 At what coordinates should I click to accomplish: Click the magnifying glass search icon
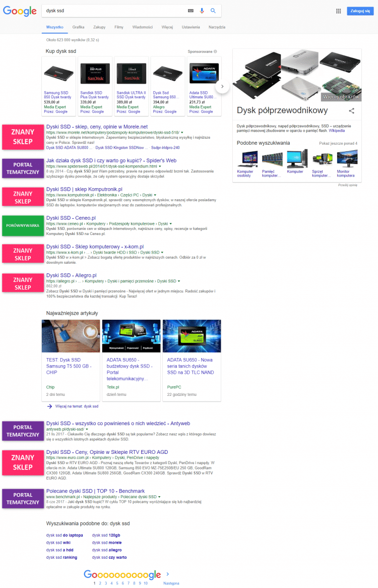[213, 11]
